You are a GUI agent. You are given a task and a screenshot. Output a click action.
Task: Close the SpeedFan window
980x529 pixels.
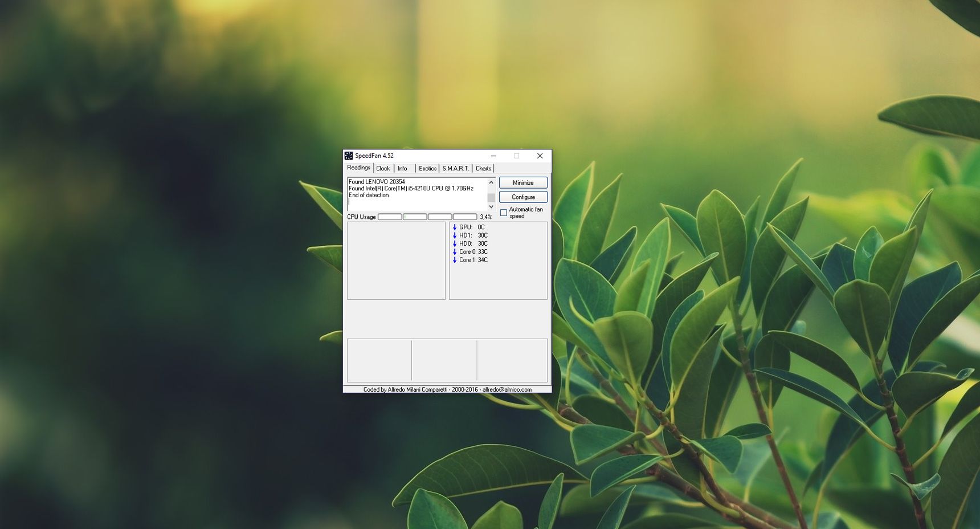point(540,156)
